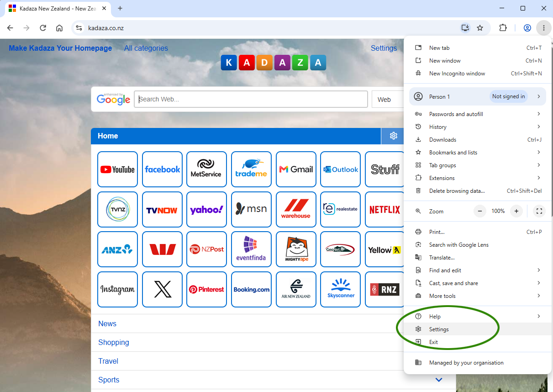This screenshot has width=553, height=392.
Task: Open the TVNZ tile
Action: (x=117, y=210)
